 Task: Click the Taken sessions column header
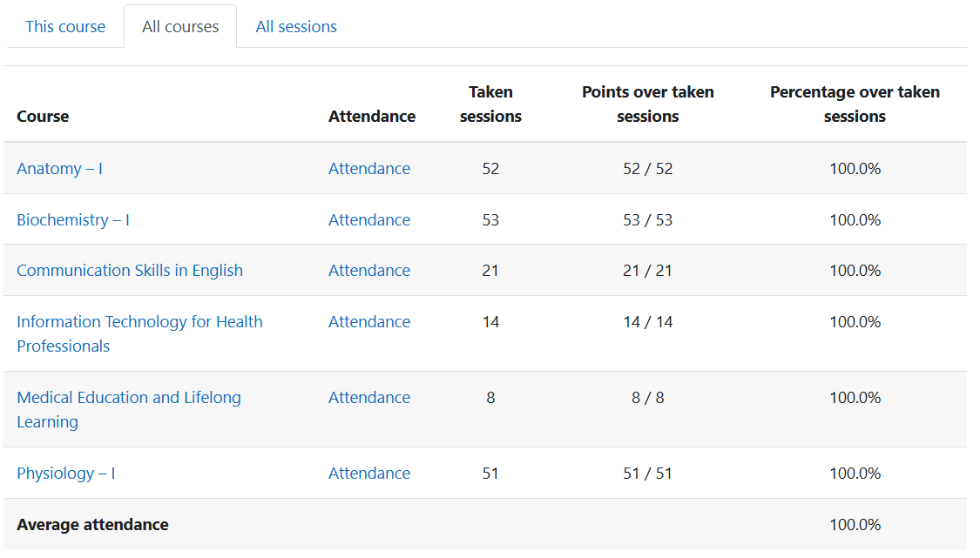tap(490, 104)
